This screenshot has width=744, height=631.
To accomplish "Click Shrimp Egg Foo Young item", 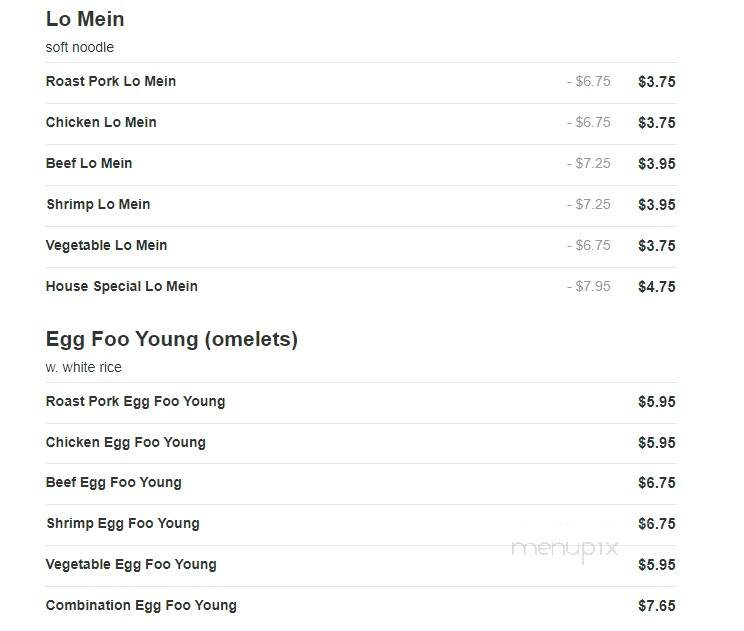I will [123, 523].
